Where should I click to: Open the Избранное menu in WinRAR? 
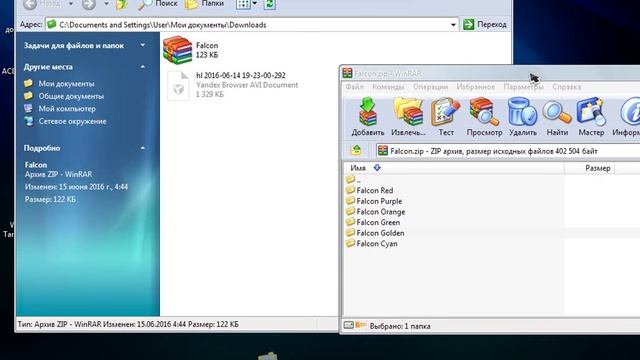click(476, 87)
